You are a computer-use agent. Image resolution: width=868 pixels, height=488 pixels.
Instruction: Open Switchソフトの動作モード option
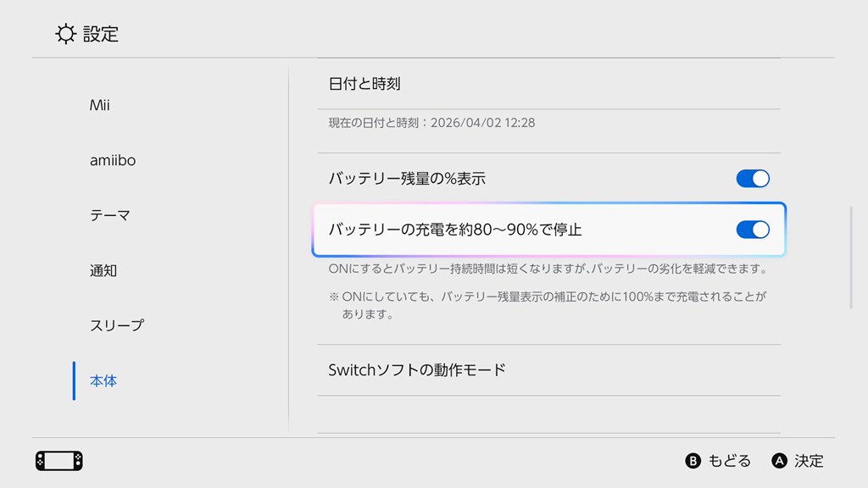tap(417, 370)
